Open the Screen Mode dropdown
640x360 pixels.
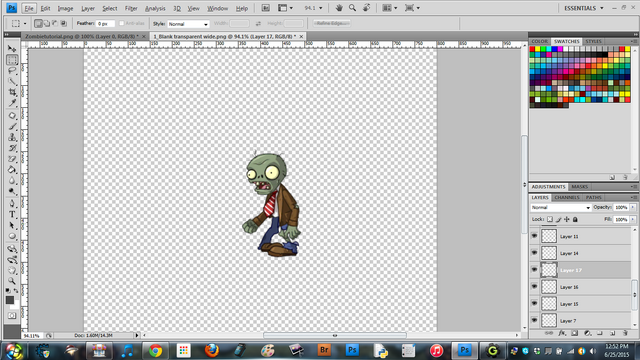point(412,8)
